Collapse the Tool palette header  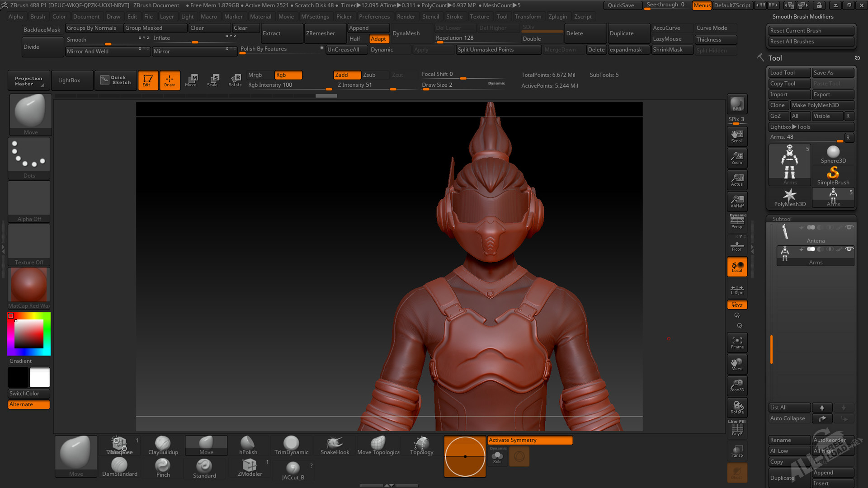tap(775, 58)
